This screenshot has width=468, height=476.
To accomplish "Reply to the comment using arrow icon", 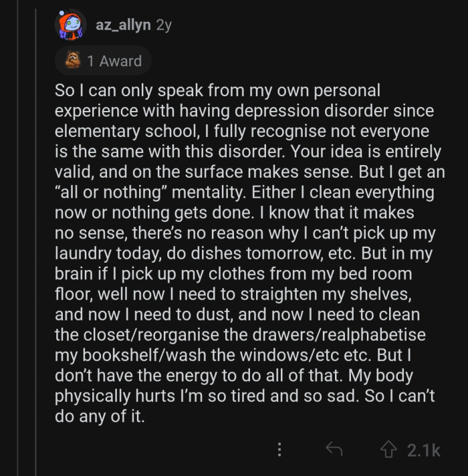I will (334, 450).
